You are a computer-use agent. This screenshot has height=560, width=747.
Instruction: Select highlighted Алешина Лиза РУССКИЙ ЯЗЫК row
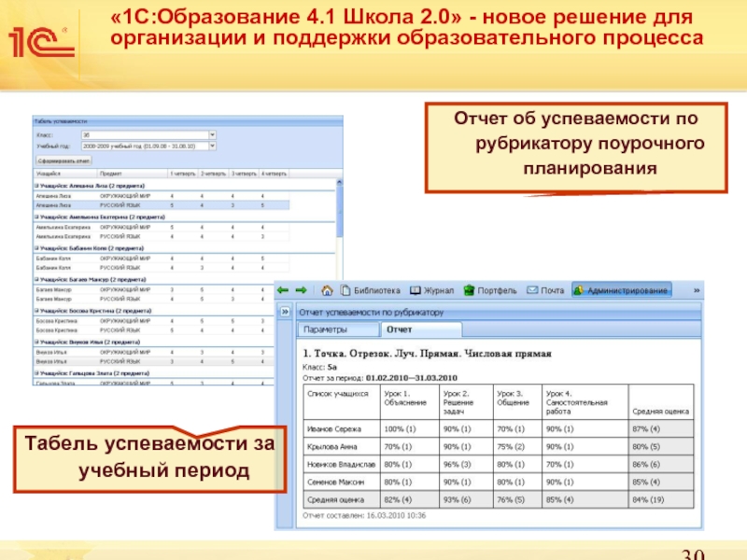[x=162, y=205]
